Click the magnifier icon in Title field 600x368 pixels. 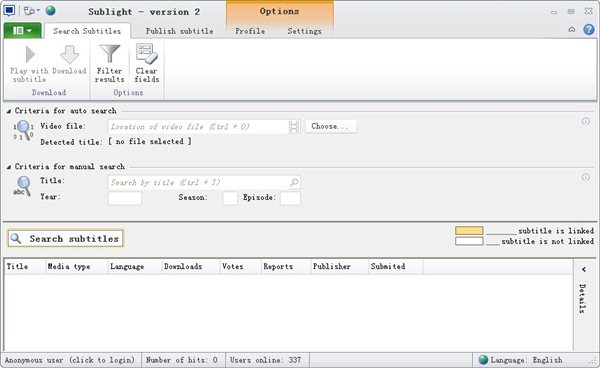tap(294, 182)
